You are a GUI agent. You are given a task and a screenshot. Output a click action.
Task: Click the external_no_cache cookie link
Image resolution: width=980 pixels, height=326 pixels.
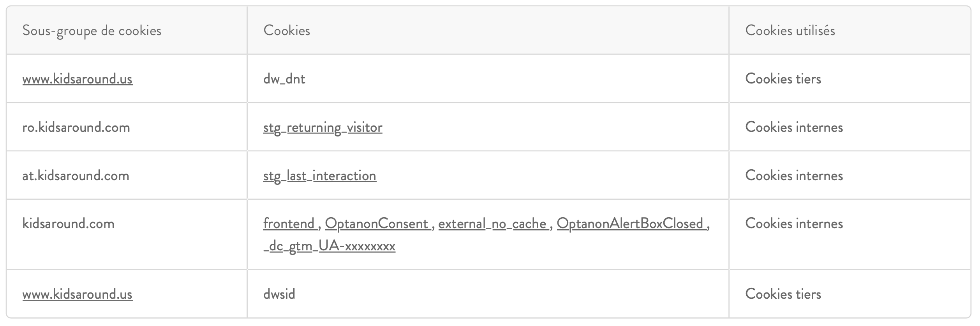point(493,224)
